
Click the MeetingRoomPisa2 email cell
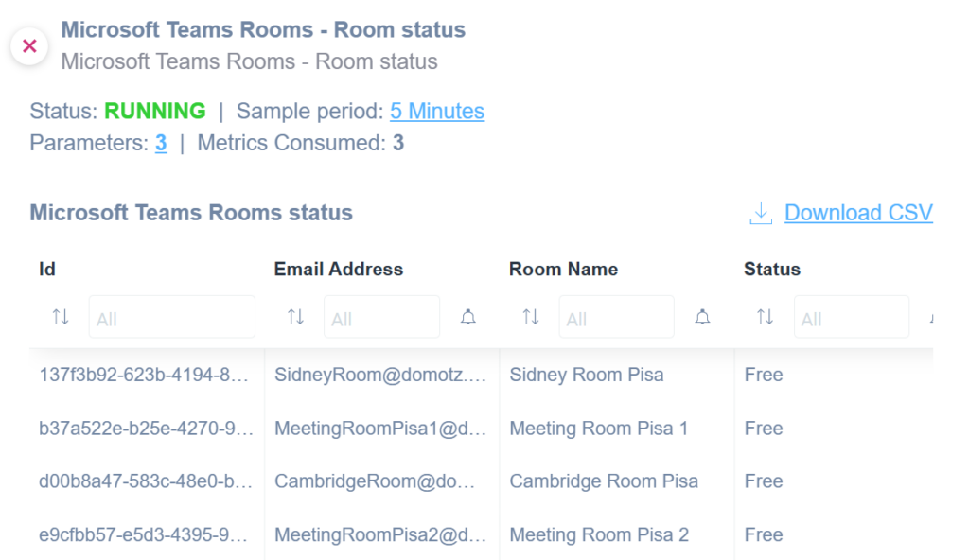click(380, 534)
